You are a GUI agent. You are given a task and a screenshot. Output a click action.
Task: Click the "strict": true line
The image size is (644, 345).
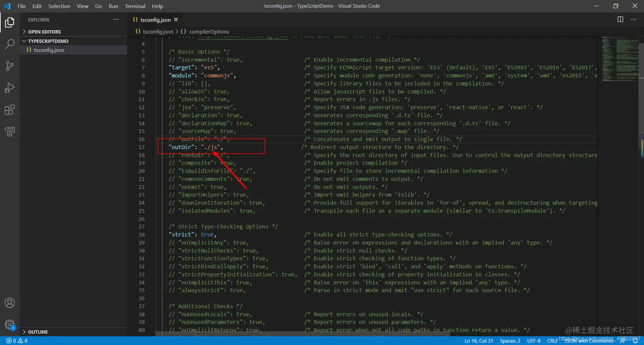[x=193, y=234]
